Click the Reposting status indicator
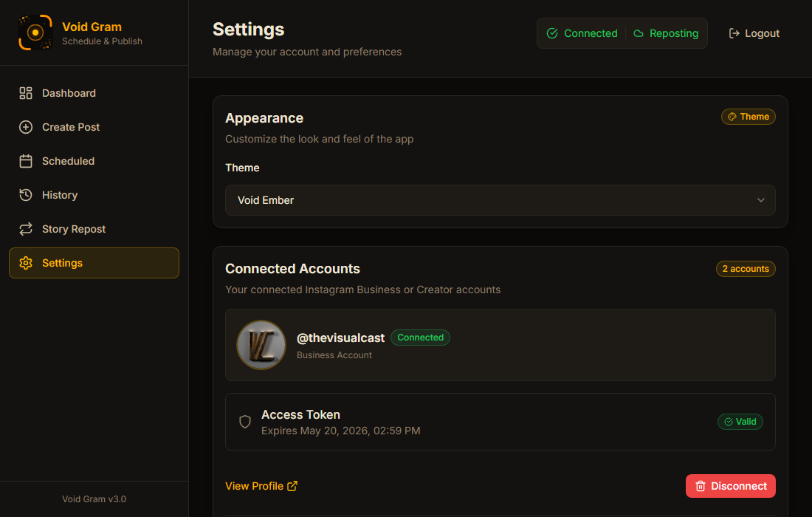 tap(665, 32)
